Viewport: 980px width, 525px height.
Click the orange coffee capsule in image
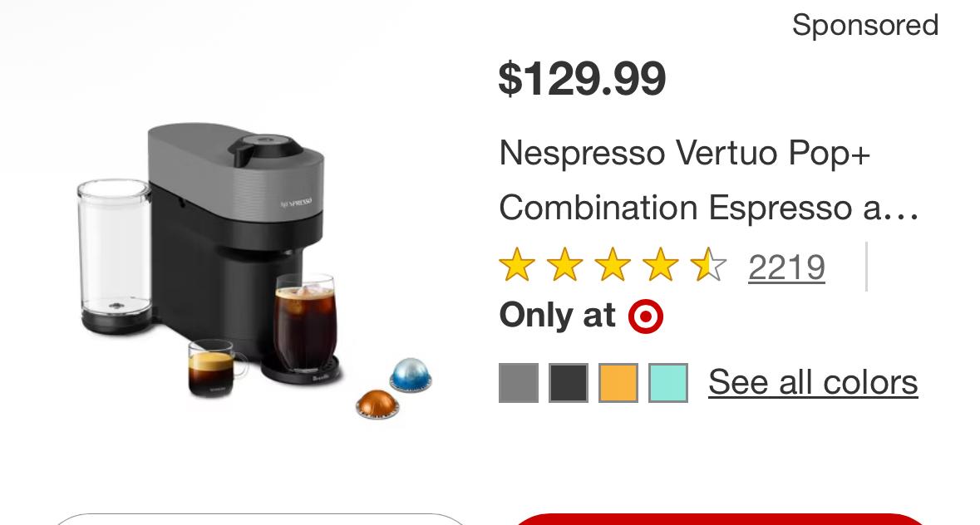coord(377,405)
